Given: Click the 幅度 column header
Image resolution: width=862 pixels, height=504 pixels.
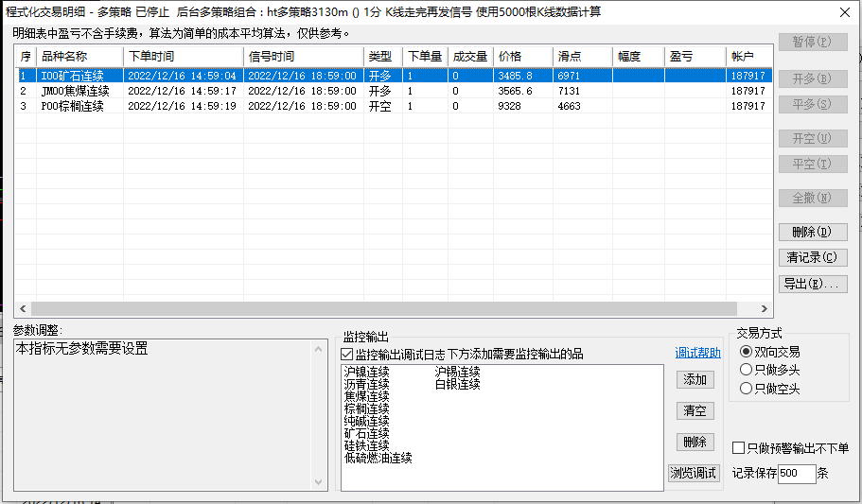Looking at the screenshot, I should 639,57.
